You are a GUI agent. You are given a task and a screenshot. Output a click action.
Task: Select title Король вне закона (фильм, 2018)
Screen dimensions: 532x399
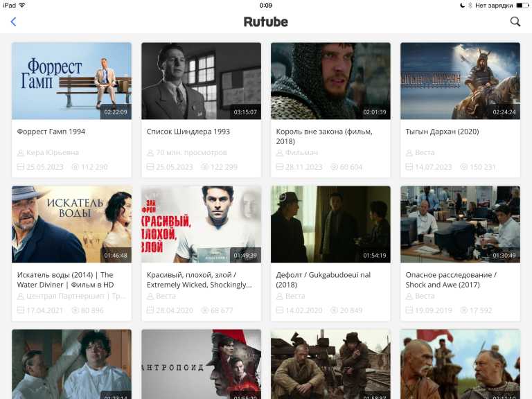[324, 136]
